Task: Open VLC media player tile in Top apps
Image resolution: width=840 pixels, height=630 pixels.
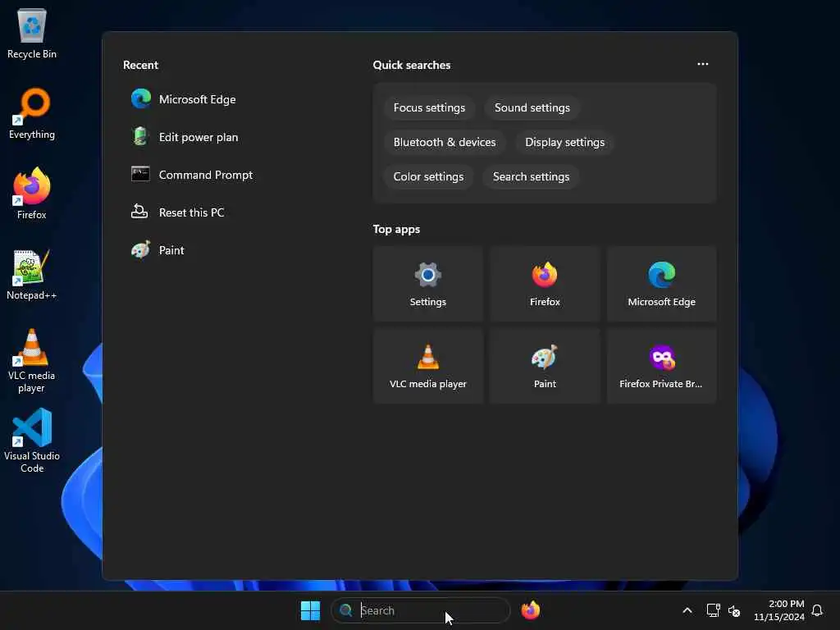Action: (428, 366)
